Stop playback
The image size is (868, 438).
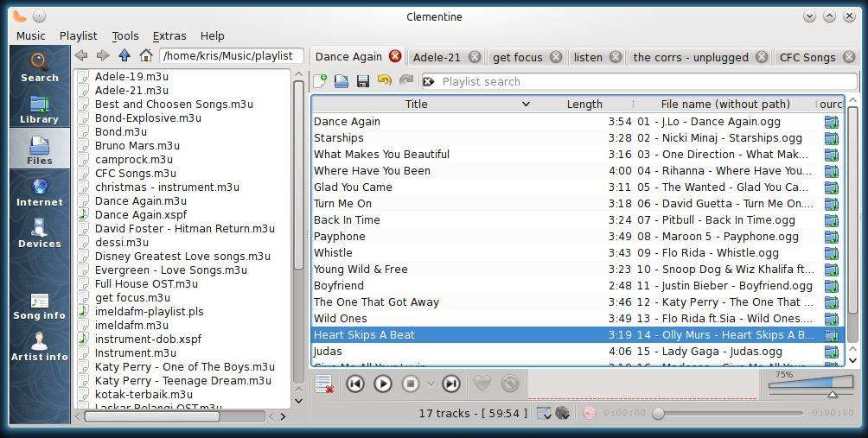(410, 384)
